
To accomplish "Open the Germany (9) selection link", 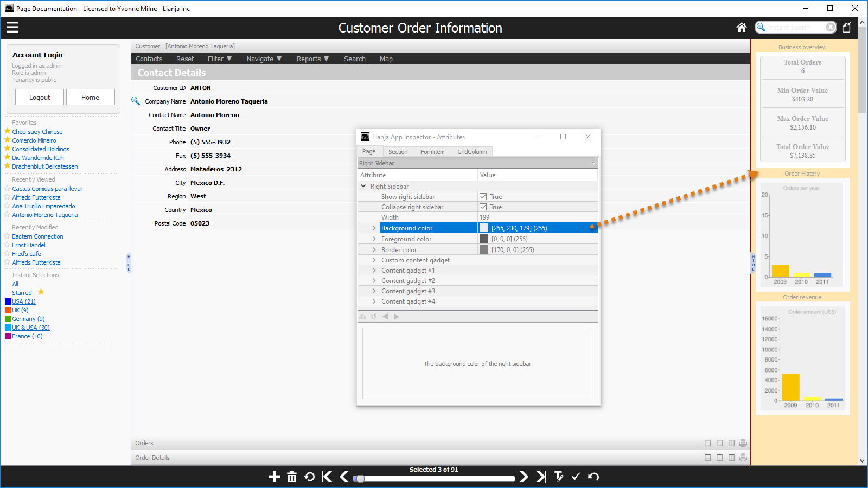I will pos(28,319).
